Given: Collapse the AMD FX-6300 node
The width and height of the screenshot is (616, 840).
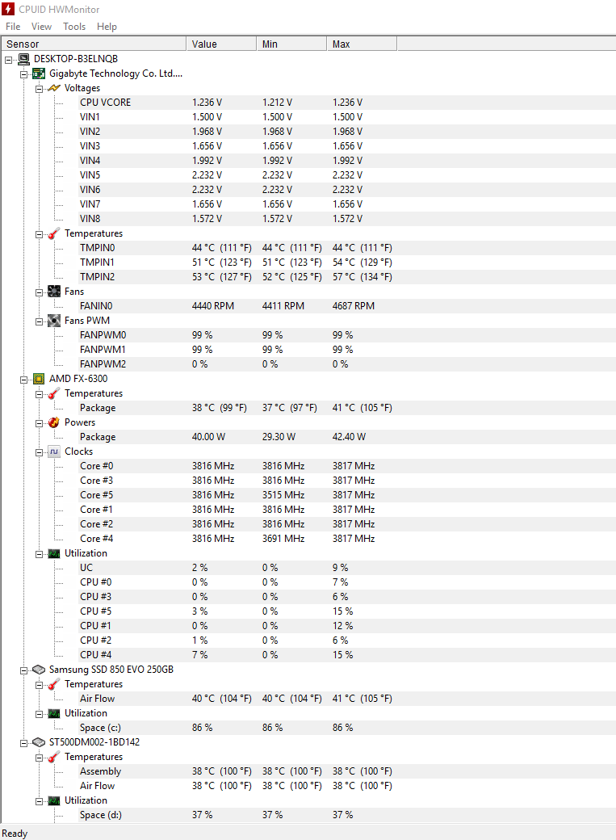Looking at the screenshot, I should click(x=23, y=380).
